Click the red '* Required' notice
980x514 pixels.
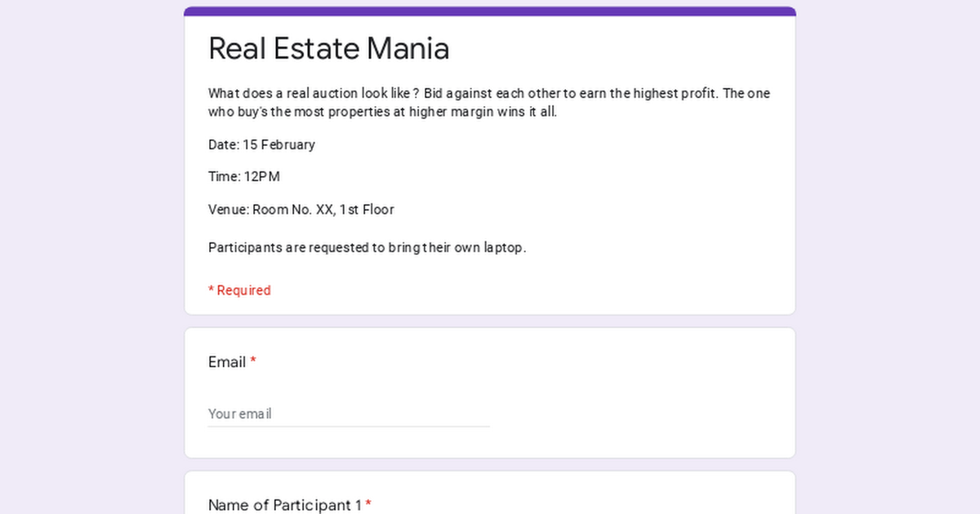pyautogui.click(x=239, y=290)
